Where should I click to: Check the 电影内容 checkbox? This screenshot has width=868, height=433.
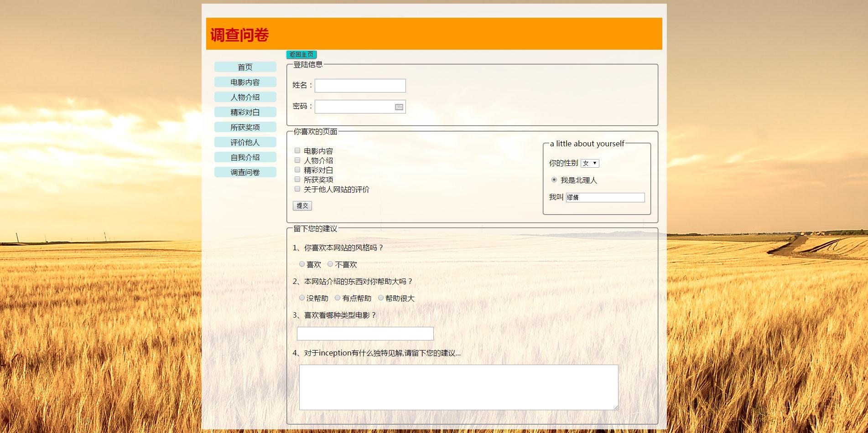[297, 150]
